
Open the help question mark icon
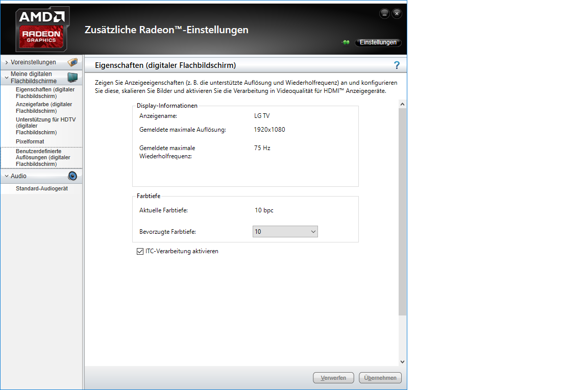pyautogui.click(x=397, y=65)
